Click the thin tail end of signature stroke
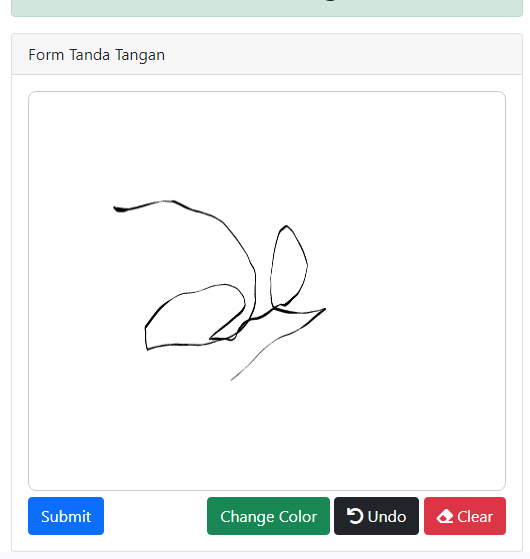530x559 pixels. [x=235, y=376]
